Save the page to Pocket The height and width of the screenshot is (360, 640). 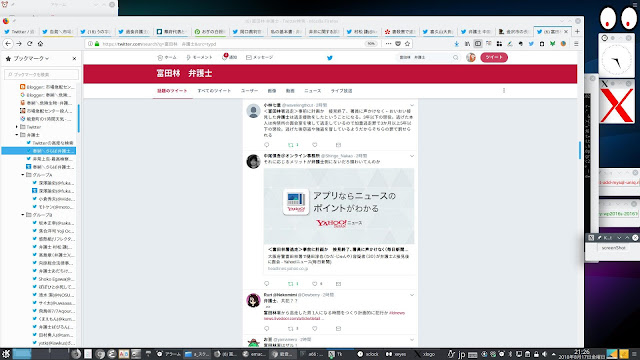[398, 44]
